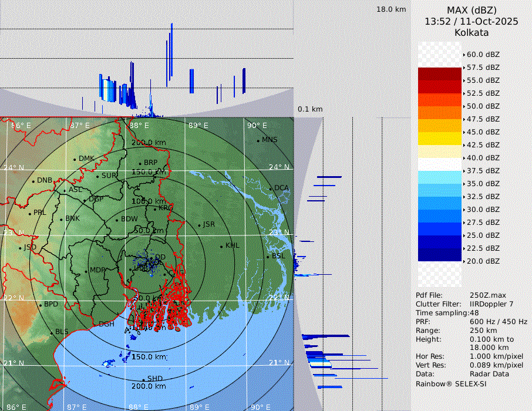The width and height of the screenshot is (532, 411).
Task: Click the JSR station dot
Action: (x=198, y=225)
